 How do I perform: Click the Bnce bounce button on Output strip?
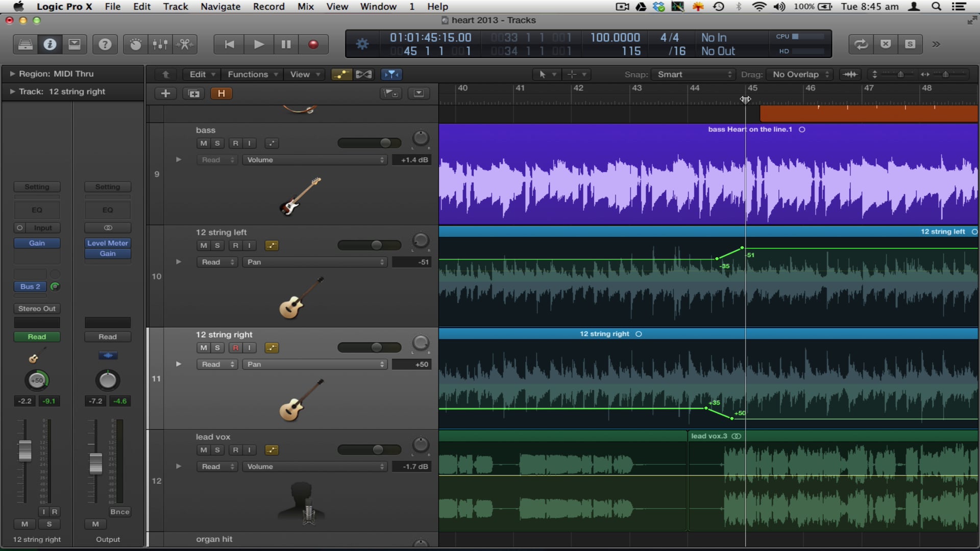coord(119,512)
